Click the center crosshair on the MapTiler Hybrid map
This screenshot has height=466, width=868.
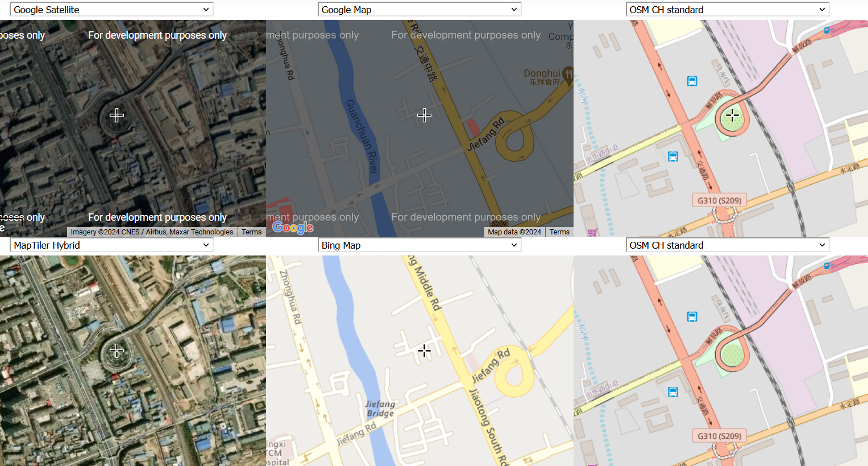click(x=117, y=350)
